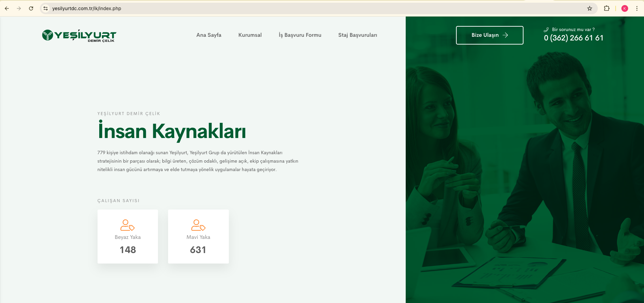Viewport: 644px width, 303px height.
Task: Open site information icon in address bar
Action: click(x=46, y=8)
